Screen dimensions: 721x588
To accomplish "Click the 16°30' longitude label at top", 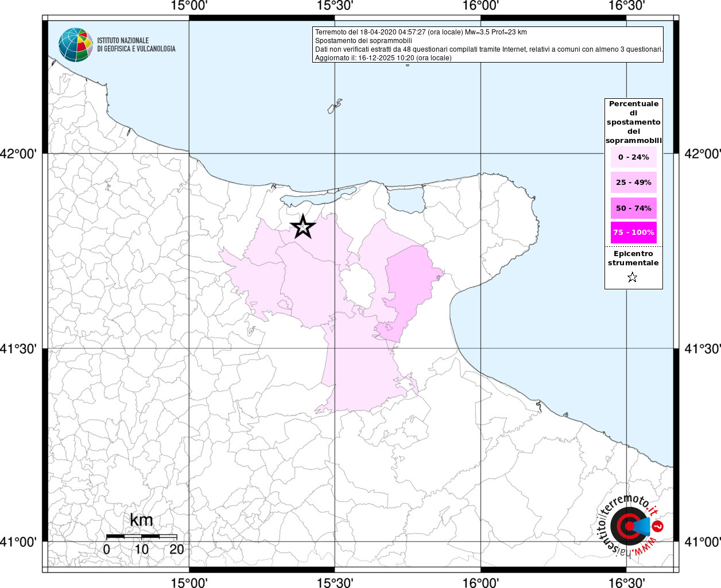I will [626, 6].
